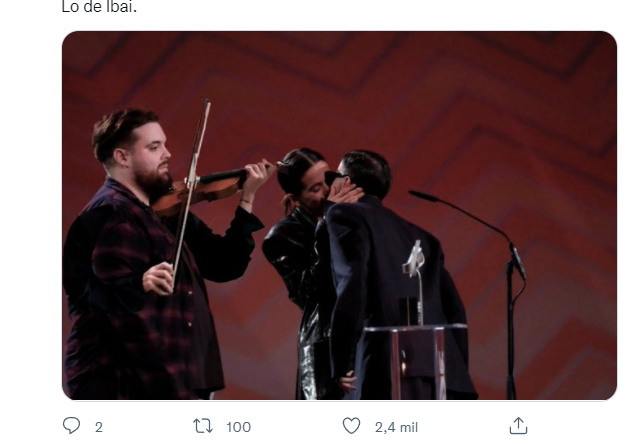Viewport: 626px width, 444px height.
Task: Click the like count "2,4 mil"
Action: click(396, 427)
